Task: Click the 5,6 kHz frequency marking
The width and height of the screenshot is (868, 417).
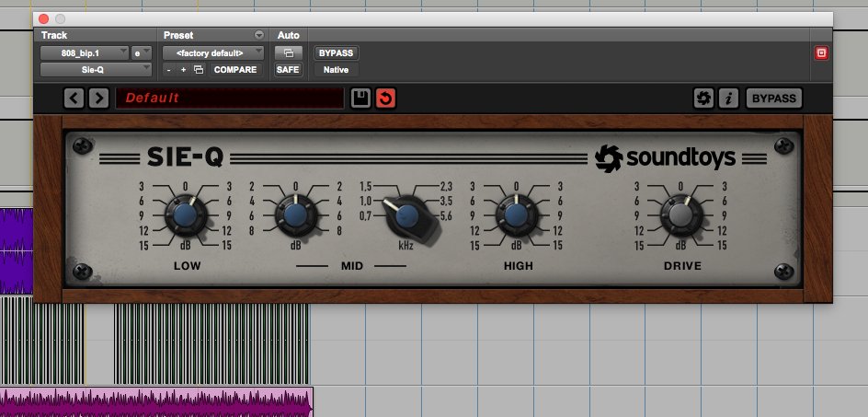Action: (x=446, y=216)
